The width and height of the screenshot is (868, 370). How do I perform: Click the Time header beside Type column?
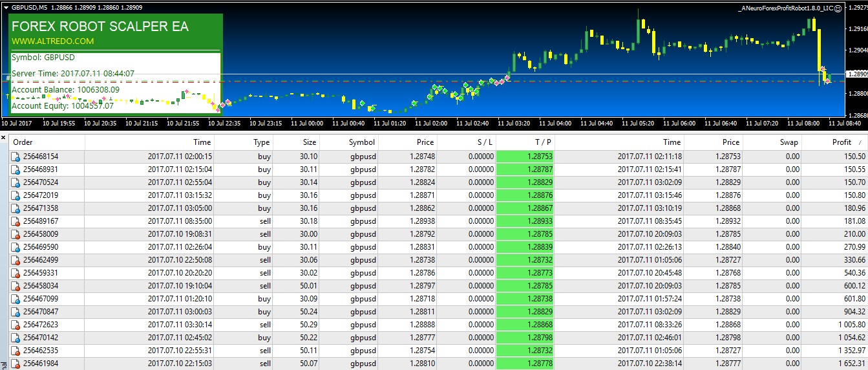coord(149,142)
